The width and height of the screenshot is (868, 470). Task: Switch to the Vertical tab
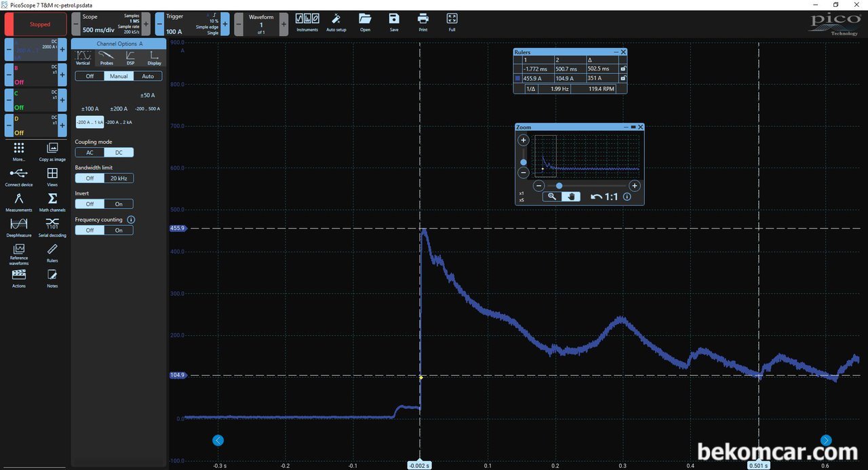83,58
